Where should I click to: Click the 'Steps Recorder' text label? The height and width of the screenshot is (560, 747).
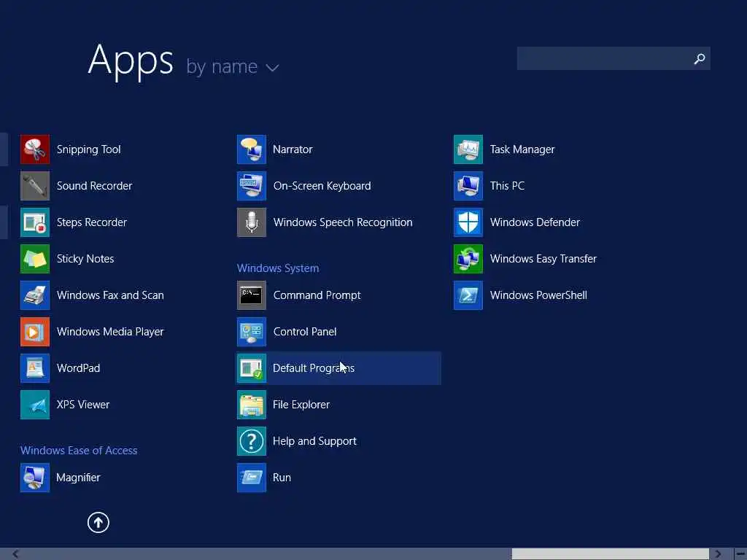pyautogui.click(x=91, y=222)
